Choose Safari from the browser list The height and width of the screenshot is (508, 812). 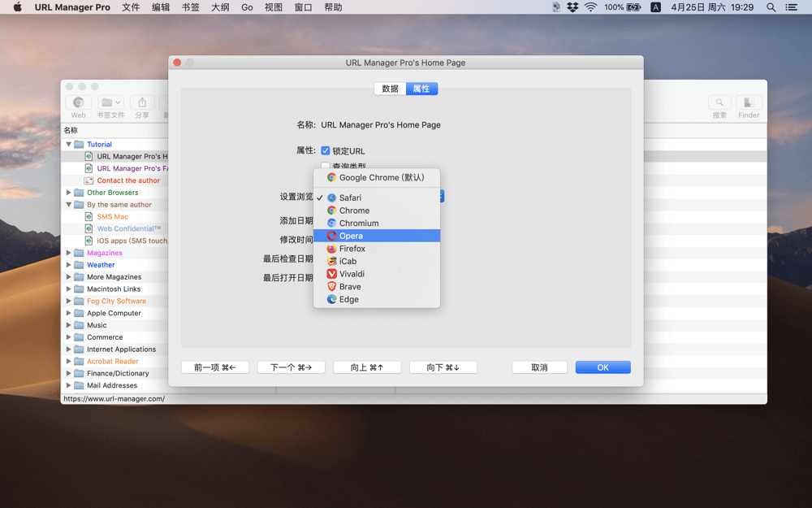point(377,198)
